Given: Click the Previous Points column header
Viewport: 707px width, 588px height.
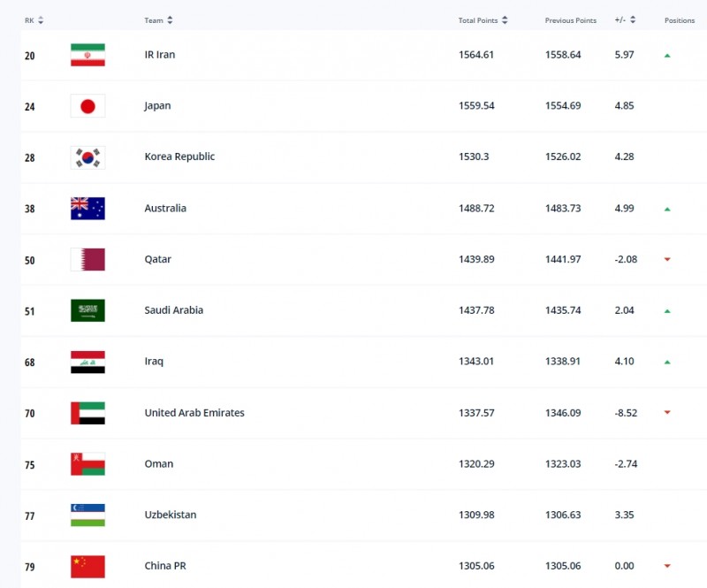Looking at the screenshot, I should [570, 20].
